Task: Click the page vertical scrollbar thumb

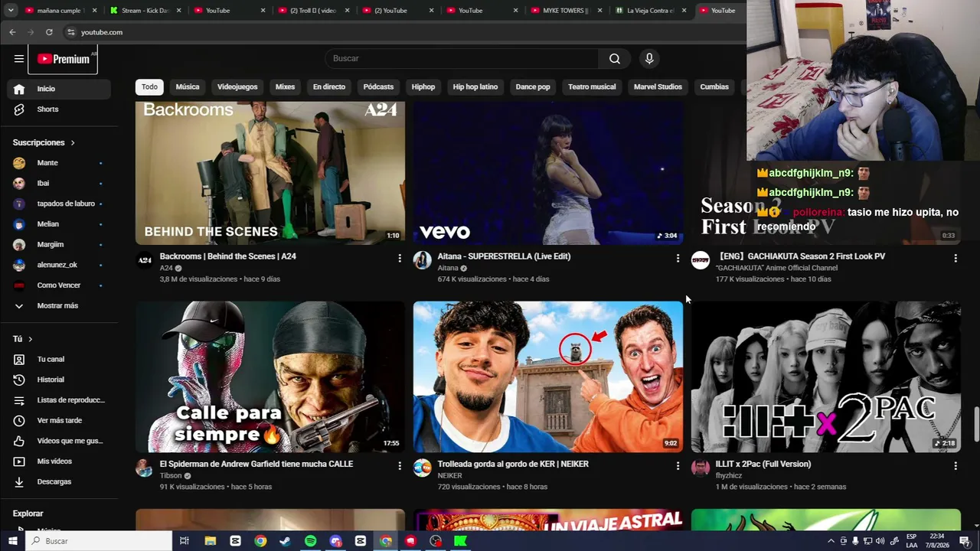Action: pyautogui.click(x=976, y=425)
